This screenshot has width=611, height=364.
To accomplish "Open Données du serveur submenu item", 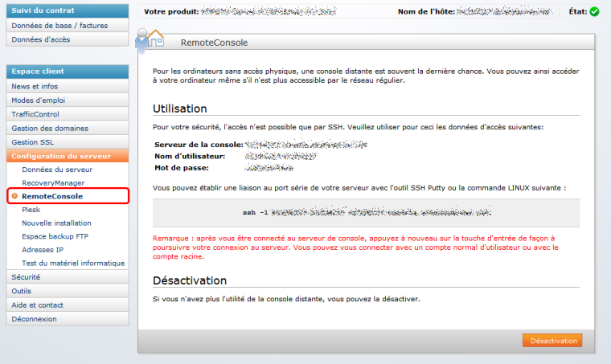I will pos(57,170).
